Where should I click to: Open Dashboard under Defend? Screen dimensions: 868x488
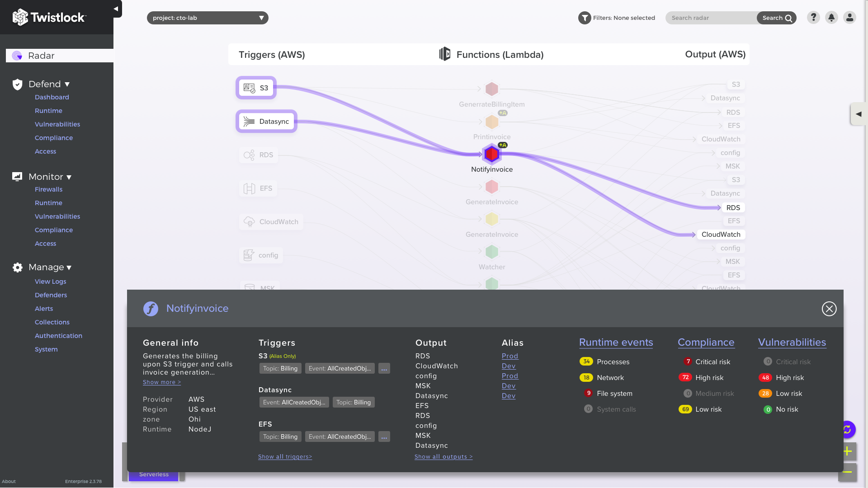(x=52, y=97)
